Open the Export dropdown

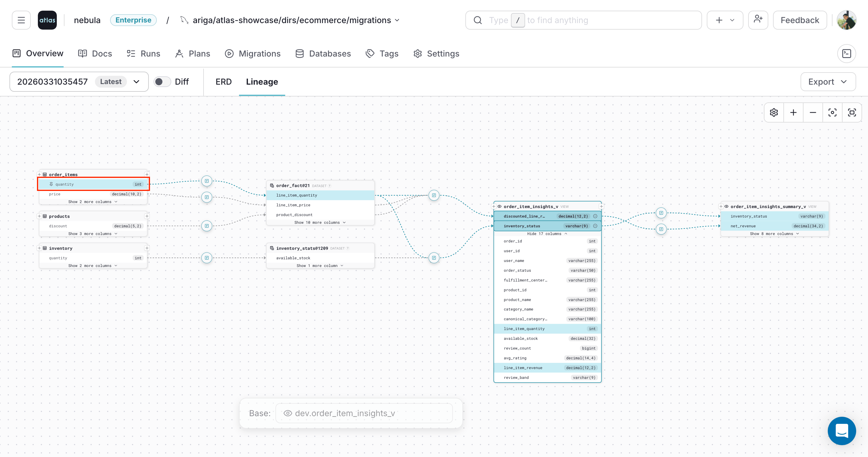pos(828,82)
